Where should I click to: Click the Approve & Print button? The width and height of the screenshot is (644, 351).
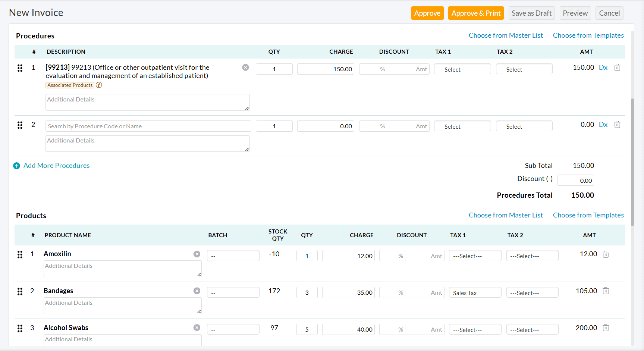[x=476, y=13]
